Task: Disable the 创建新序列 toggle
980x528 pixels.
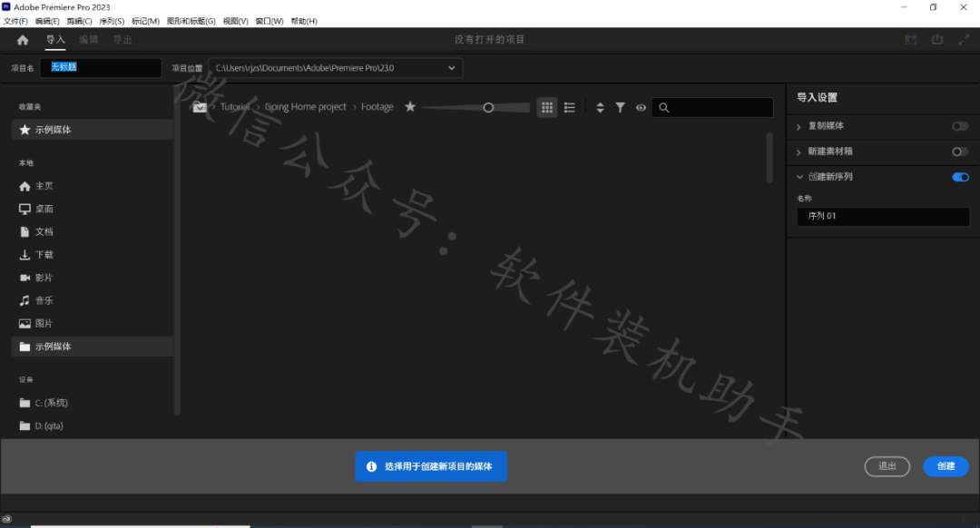Action: (x=960, y=177)
